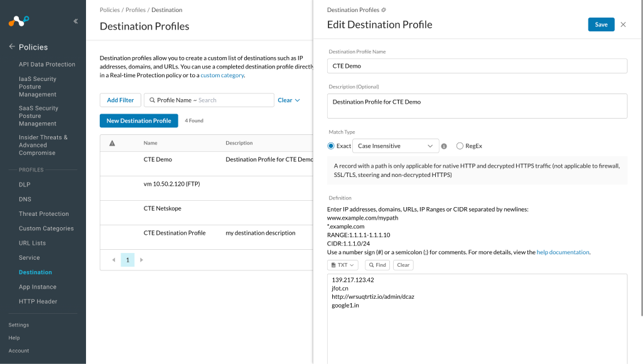Viewport: 643px width, 364px height.
Task: Click the edit pencil next to Destination Profiles
Action: (384, 10)
